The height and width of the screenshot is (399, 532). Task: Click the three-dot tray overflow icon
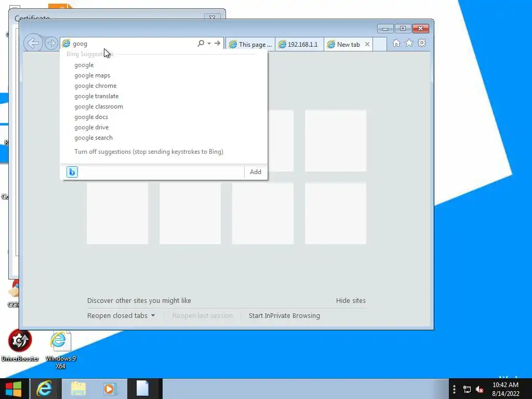point(454,389)
